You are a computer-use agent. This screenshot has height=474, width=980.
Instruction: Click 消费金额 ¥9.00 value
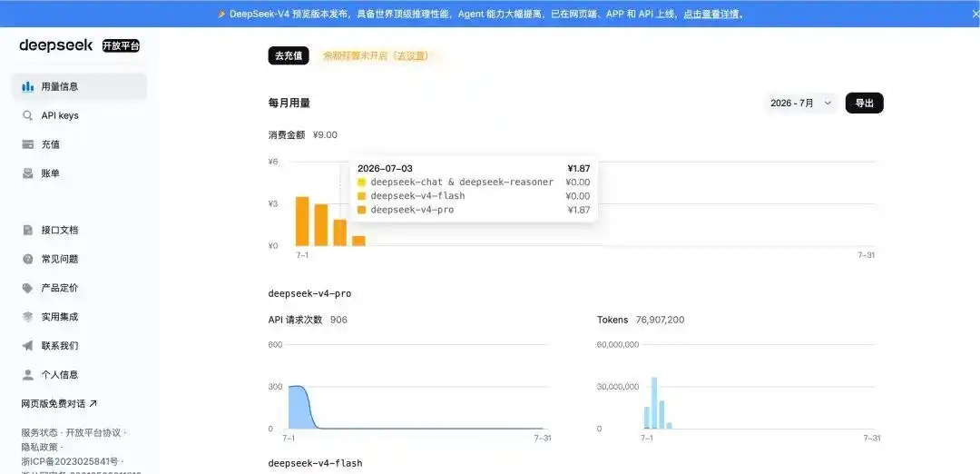click(325, 135)
